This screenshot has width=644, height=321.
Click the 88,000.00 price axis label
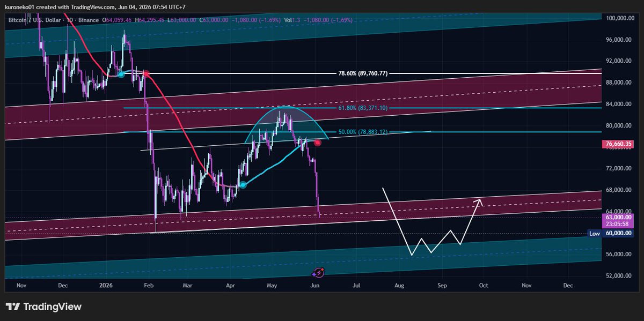click(x=619, y=83)
